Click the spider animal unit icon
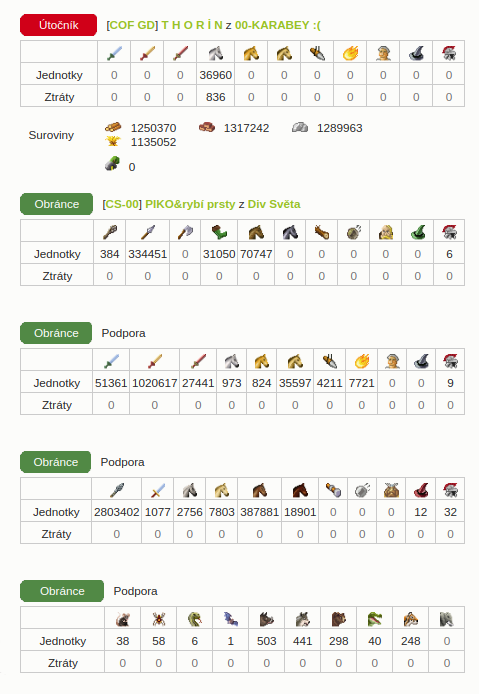This screenshot has width=479, height=694. click(158, 619)
